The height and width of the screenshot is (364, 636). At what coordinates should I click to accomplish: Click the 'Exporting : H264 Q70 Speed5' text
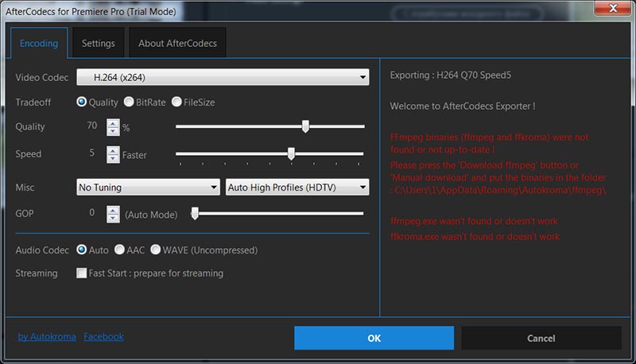[x=450, y=75]
